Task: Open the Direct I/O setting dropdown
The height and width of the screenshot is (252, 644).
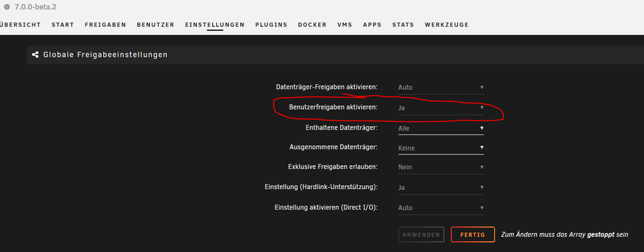Action: tap(440, 208)
